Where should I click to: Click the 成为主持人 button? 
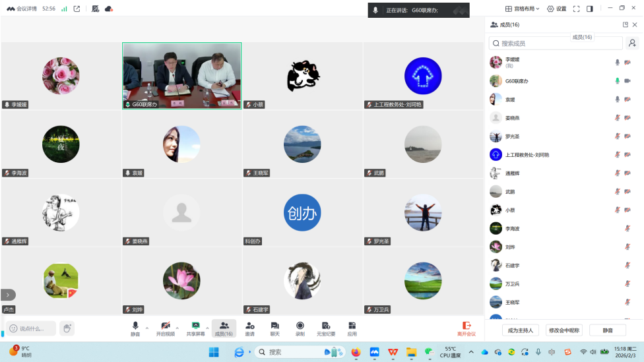coord(521,330)
